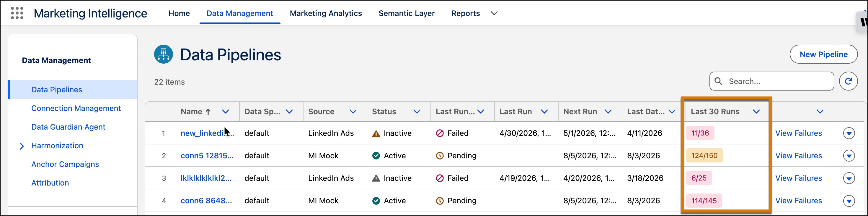Viewport: 868px width, 216px height.
Task: Open the Semantic Layer tab
Action: coord(407,13)
